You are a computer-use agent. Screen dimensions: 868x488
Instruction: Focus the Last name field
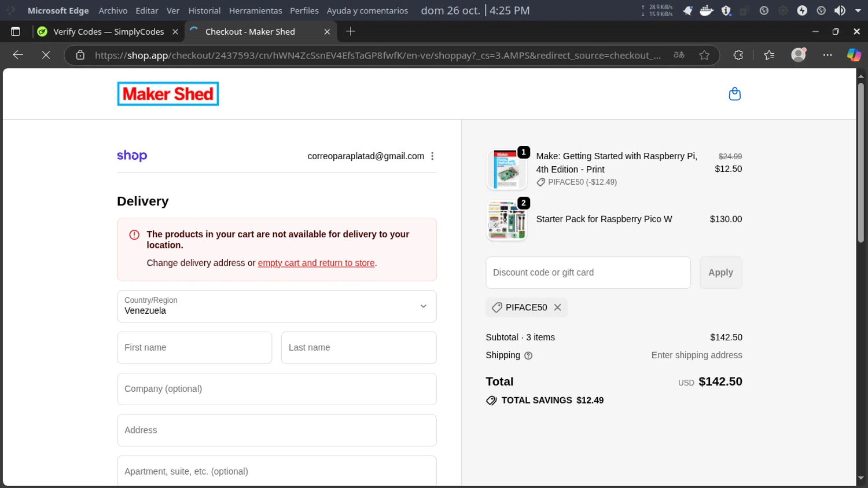coord(359,348)
